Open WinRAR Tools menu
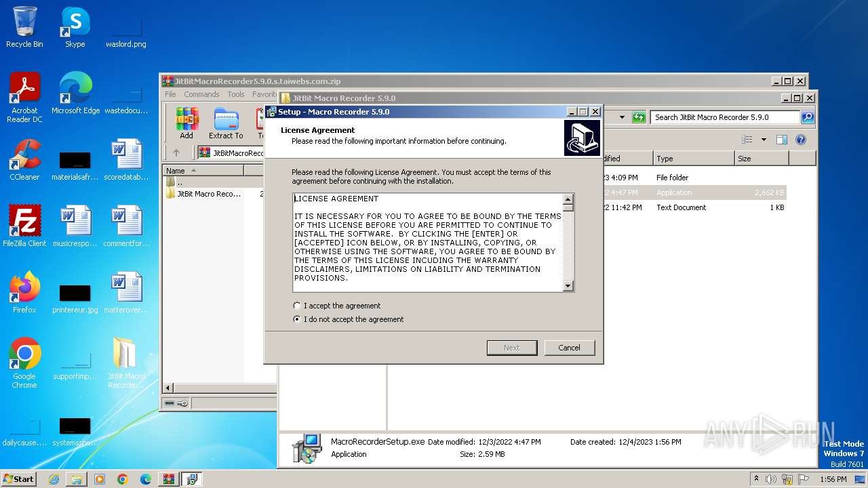 tap(236, 94)
